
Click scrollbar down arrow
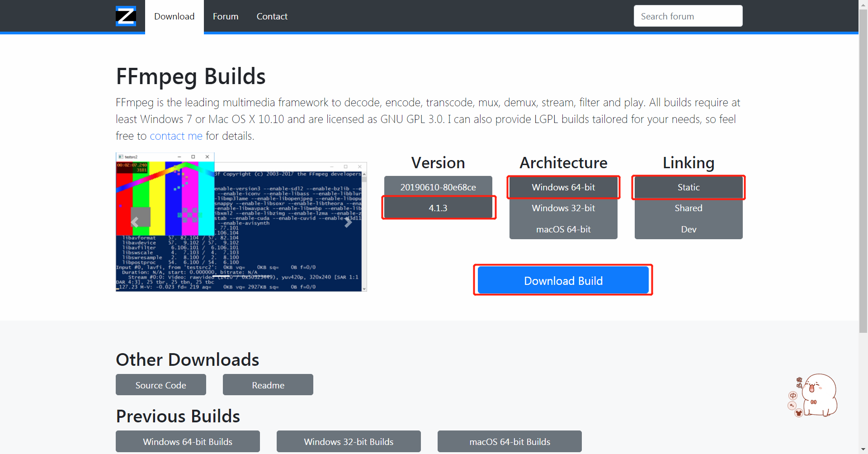(x=863, y=449)
